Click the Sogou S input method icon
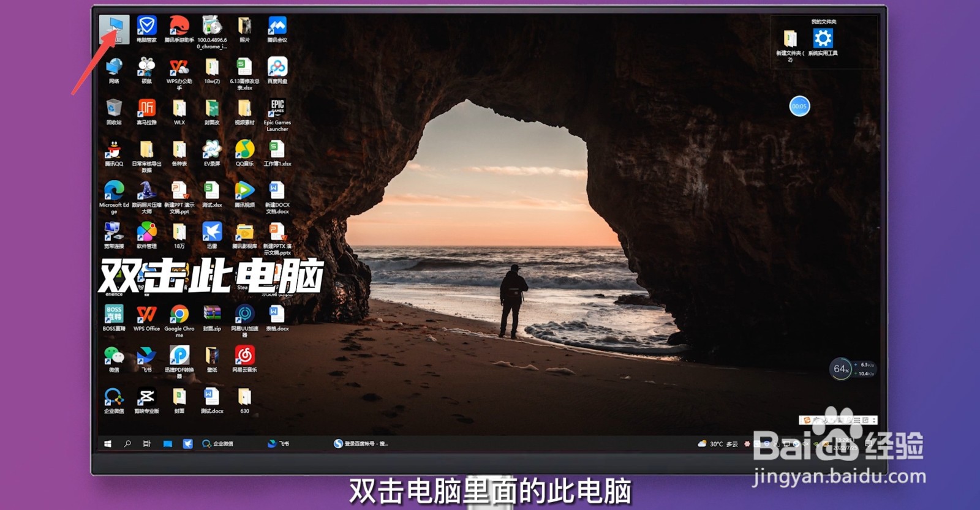 pos(807,420)
